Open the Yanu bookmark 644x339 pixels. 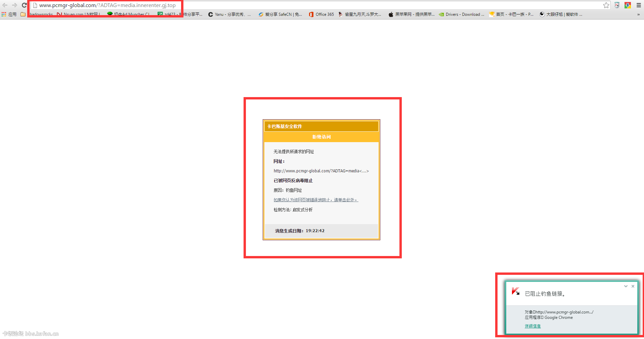pos(229,14)
